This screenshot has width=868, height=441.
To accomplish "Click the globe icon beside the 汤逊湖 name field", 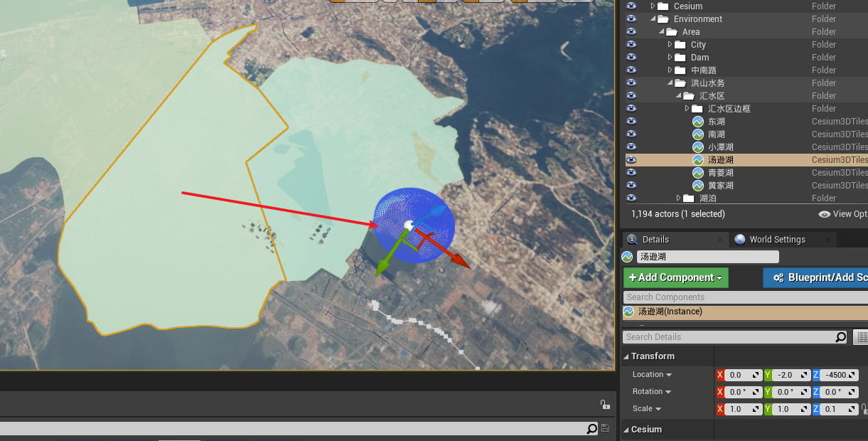I will [628, 256].
